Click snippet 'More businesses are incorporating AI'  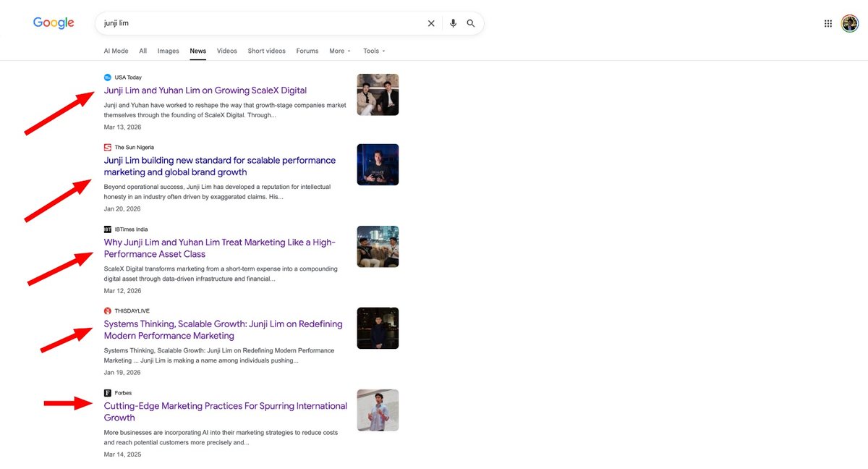(x=221, y=437)
